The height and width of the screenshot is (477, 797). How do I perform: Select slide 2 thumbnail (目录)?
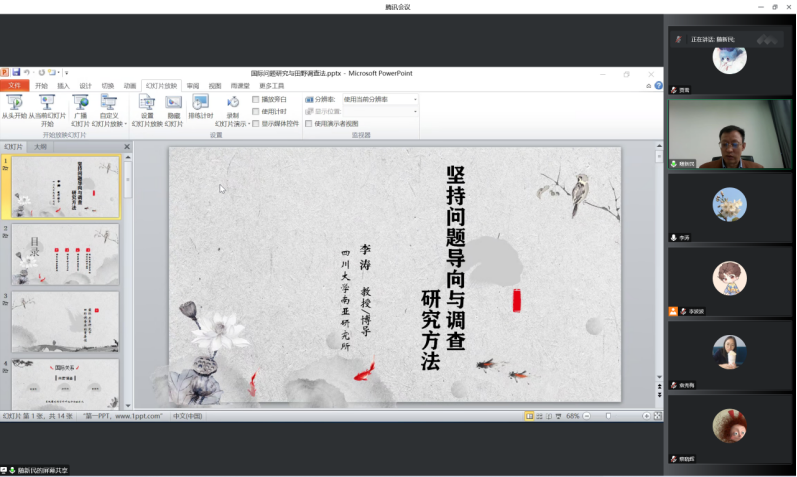point(65,254)
